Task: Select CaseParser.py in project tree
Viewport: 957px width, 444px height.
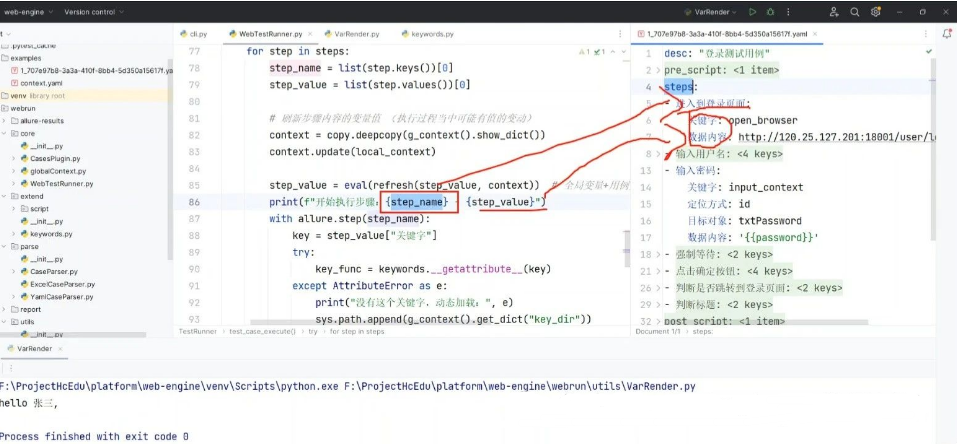Action: tap(54, 272)
